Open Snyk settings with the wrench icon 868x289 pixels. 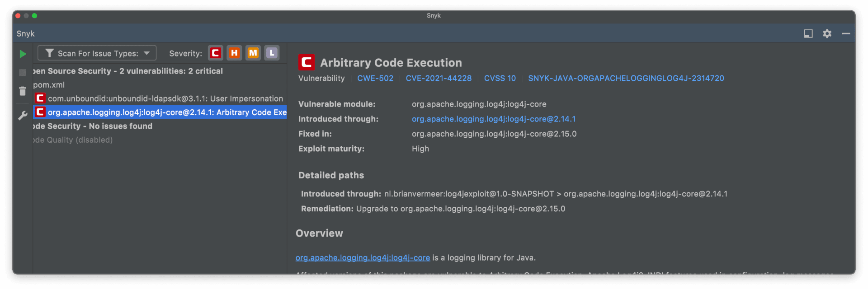pyautogui.click(x=23, y=116)
